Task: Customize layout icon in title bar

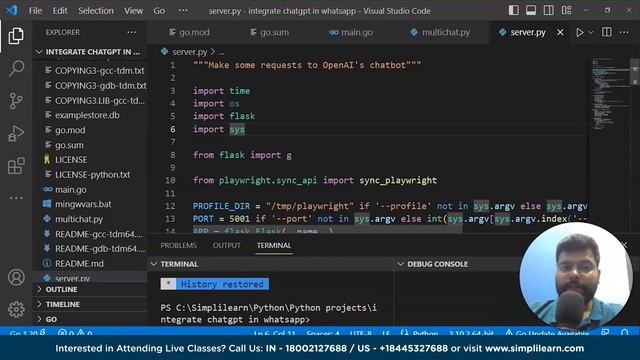Action: coord(567,11)
